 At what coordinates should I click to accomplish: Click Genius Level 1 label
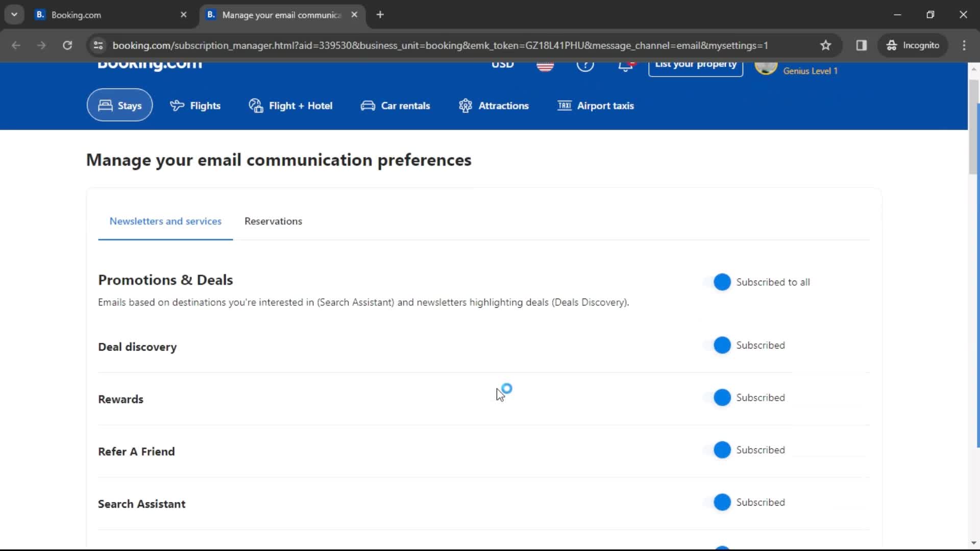click(x=810, y=71)
